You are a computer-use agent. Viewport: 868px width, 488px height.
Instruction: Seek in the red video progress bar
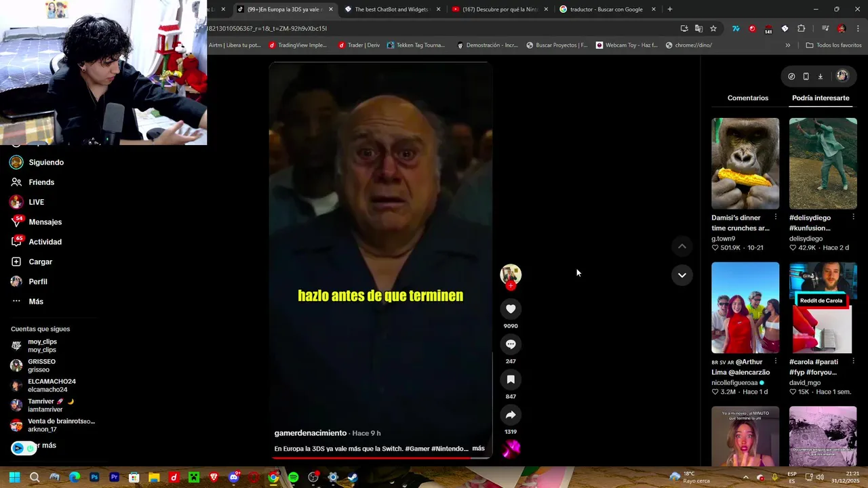click(x=380, y=457)
